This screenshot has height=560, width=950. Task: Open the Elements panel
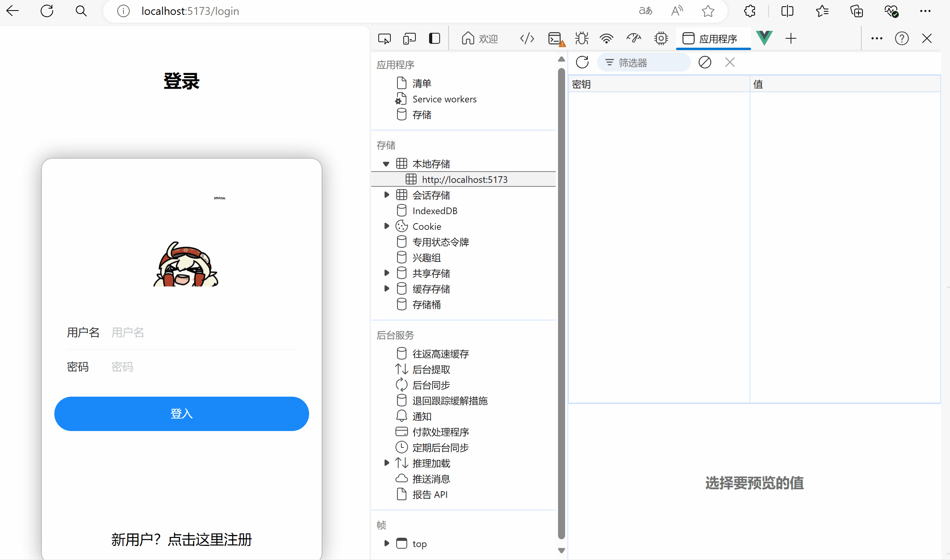click(x=527, y=38)
